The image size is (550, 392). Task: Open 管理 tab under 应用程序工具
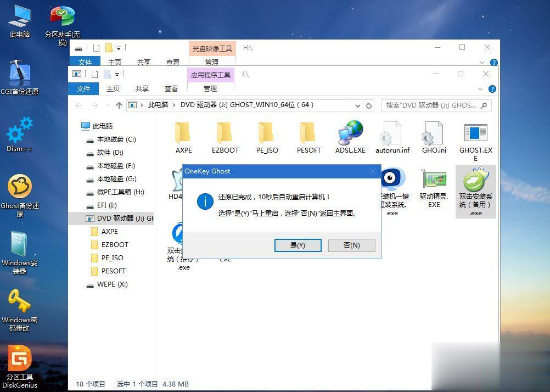210,89
